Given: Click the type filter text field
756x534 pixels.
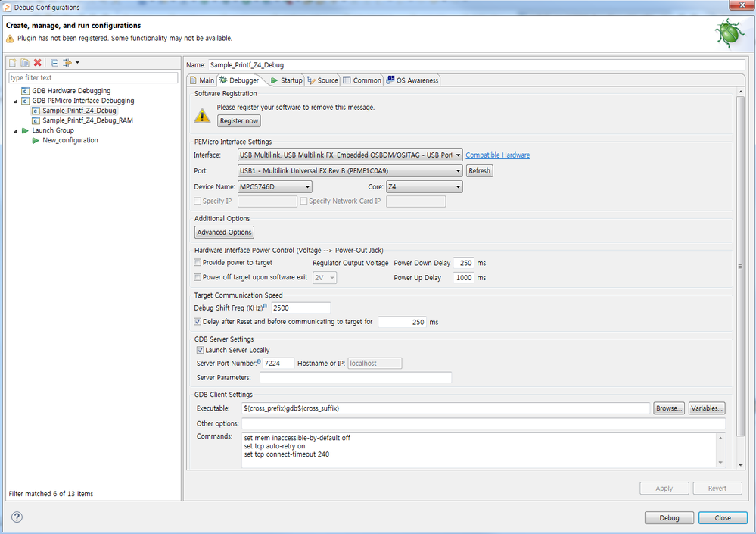Looking at the screenshot, I should (94, 78).
